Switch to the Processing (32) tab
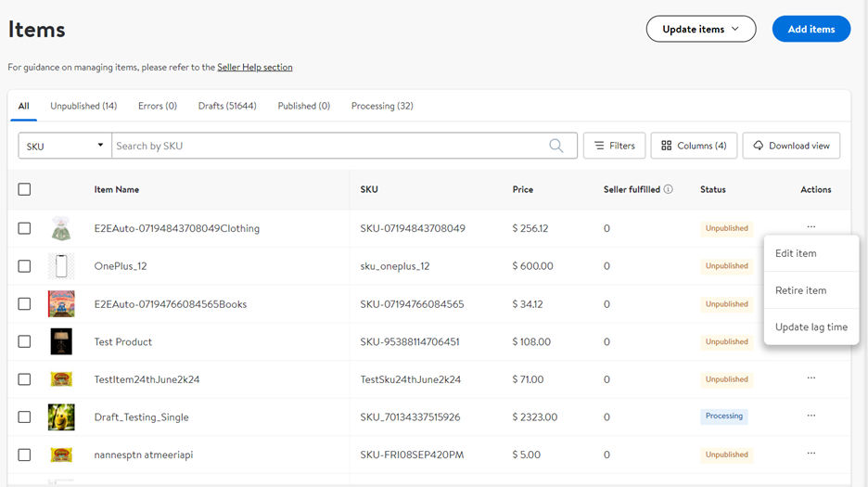The width and height of the screenshot is (868, 487). tap(382, 106)
